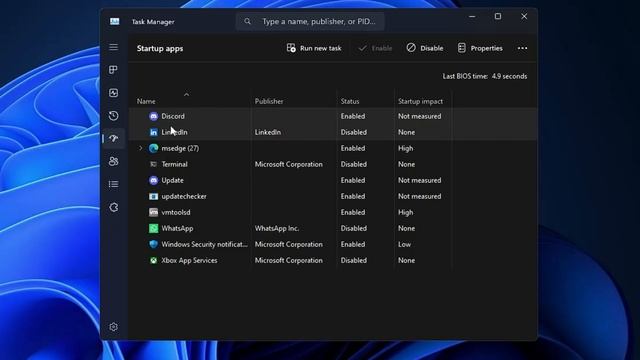Focus the name, publisher, or PID search box

pyautogui.click(x=310, y=21)
